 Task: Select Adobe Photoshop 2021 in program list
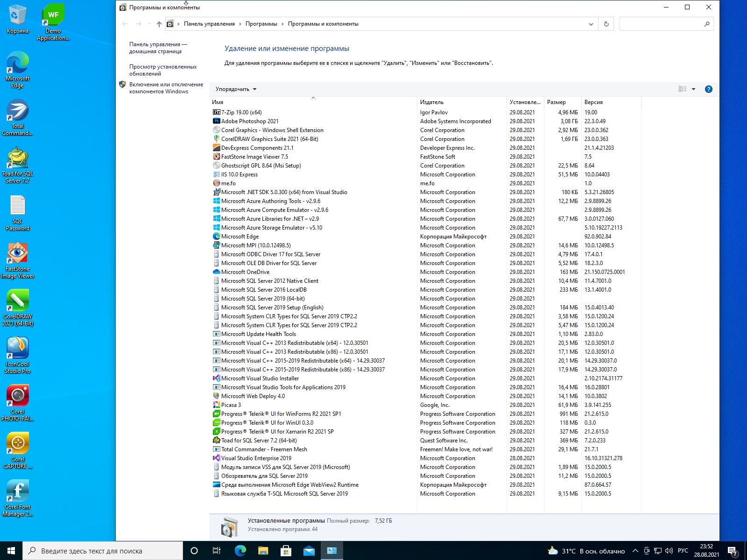[x=250, y=121]
